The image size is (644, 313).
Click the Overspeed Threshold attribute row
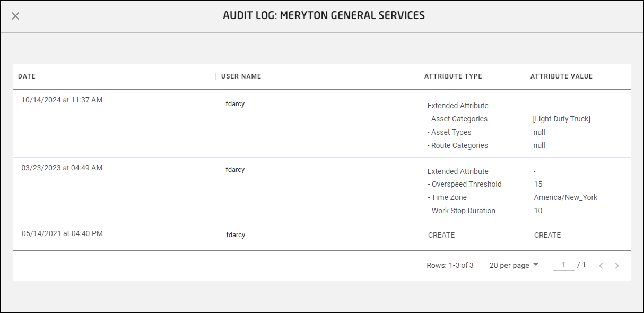464,185
